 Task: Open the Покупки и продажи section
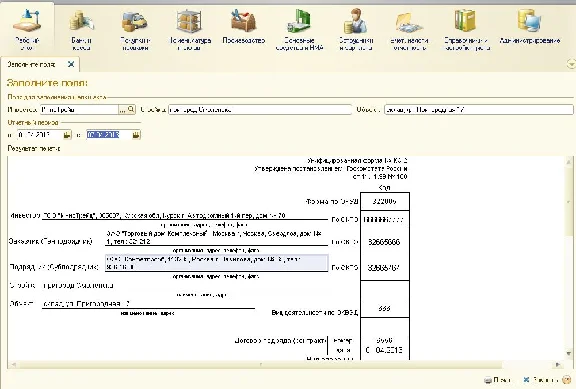pyautogui.click(x=135, y=29)
